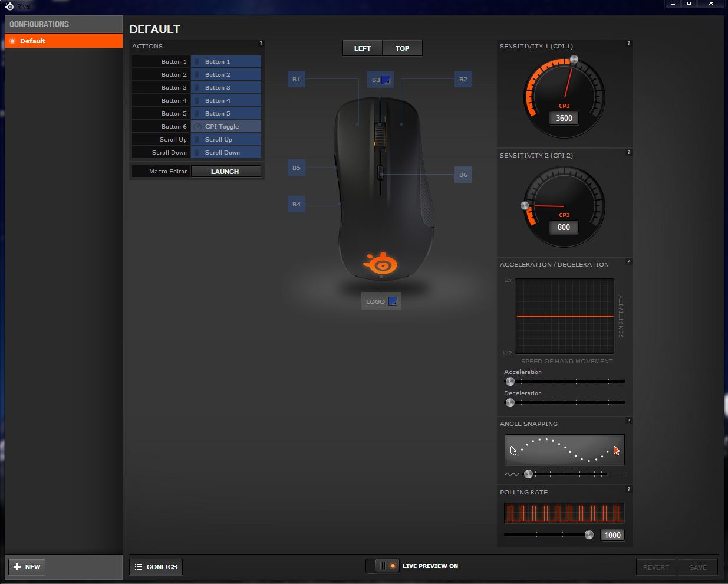Select the B3 button label on mouse
This screenshot has width=728, height=584.
(x=375, y=80)
